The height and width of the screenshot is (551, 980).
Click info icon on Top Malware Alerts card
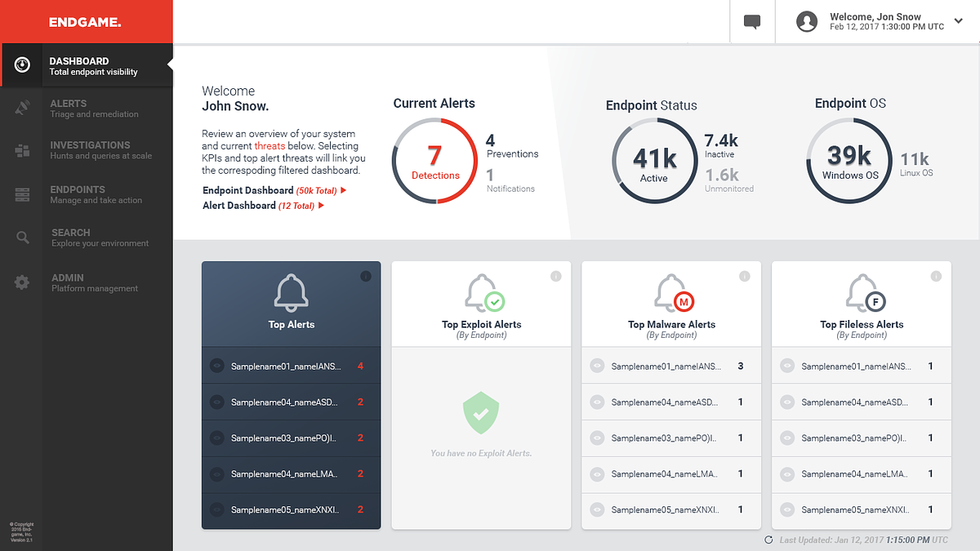pos(745,277)
